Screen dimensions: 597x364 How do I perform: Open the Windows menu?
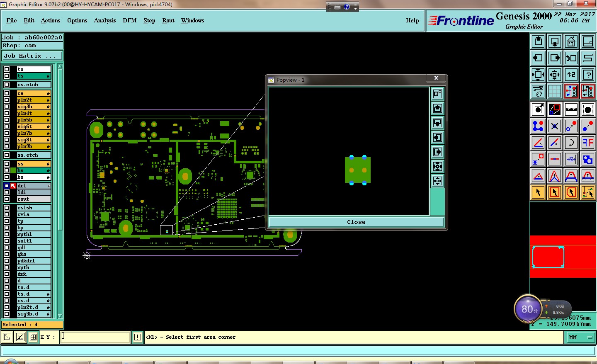(x=192, y=20)
